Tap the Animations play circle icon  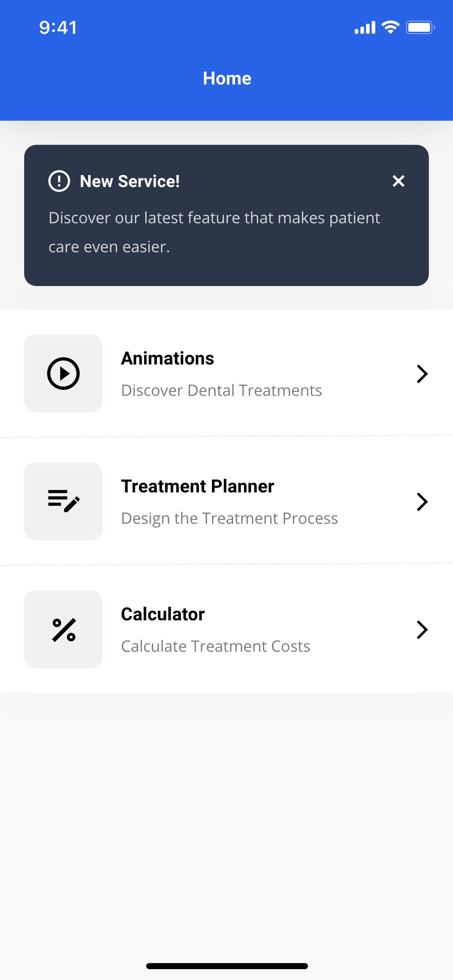[x=63, y=373]
